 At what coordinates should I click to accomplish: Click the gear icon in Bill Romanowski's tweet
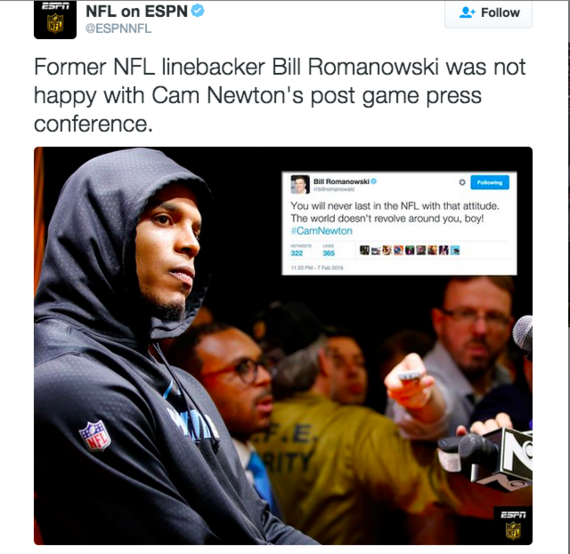tap(462, 182)
